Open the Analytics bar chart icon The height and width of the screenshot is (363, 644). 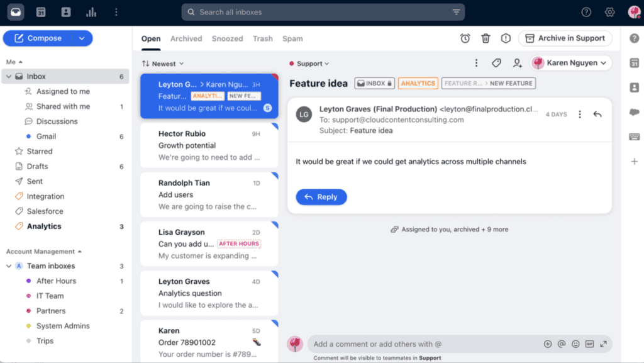pos(91,12)
